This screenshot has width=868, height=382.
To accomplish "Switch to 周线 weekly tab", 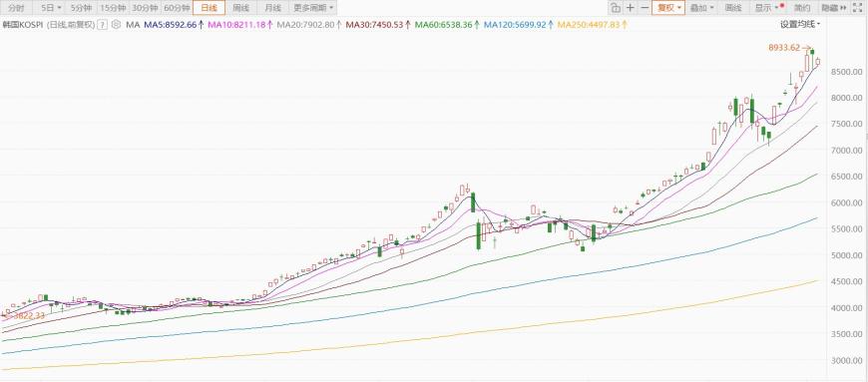I will [240, 8].
